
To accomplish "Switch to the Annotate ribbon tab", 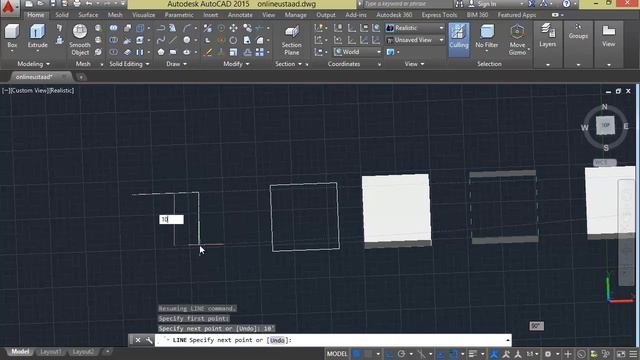I will tap(240, 15).
